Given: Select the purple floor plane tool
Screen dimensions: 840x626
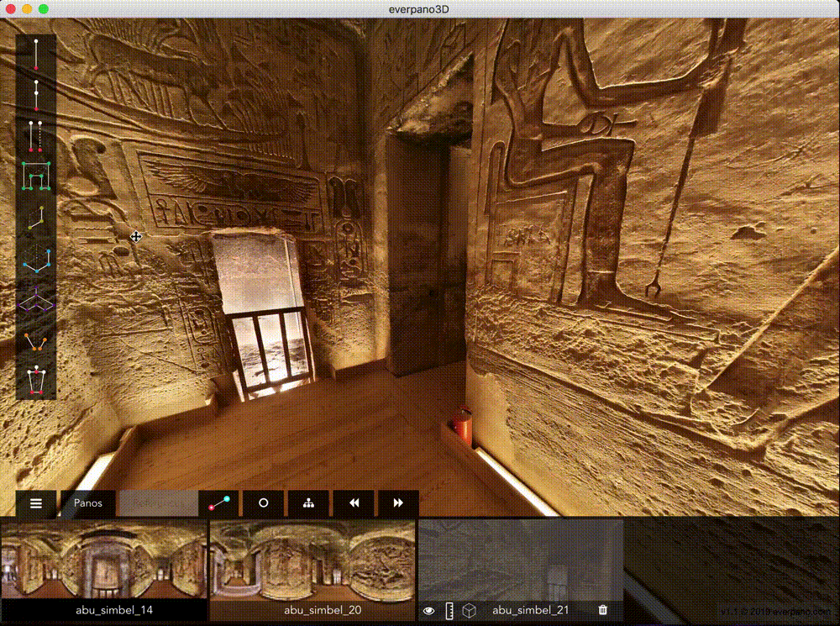Looking at the screenshot, I should (36, 300).
